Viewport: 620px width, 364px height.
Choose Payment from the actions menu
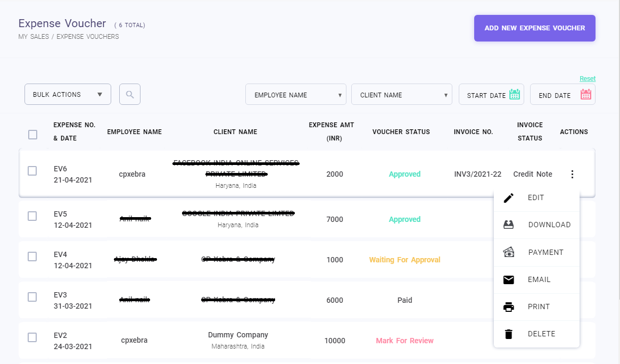point(545,252)
